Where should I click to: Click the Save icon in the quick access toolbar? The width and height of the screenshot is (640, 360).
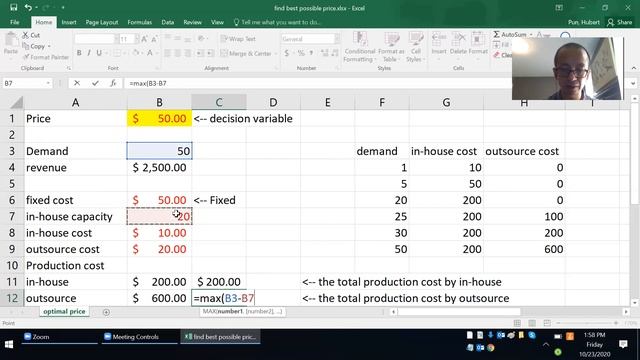[x=13, y=7]
